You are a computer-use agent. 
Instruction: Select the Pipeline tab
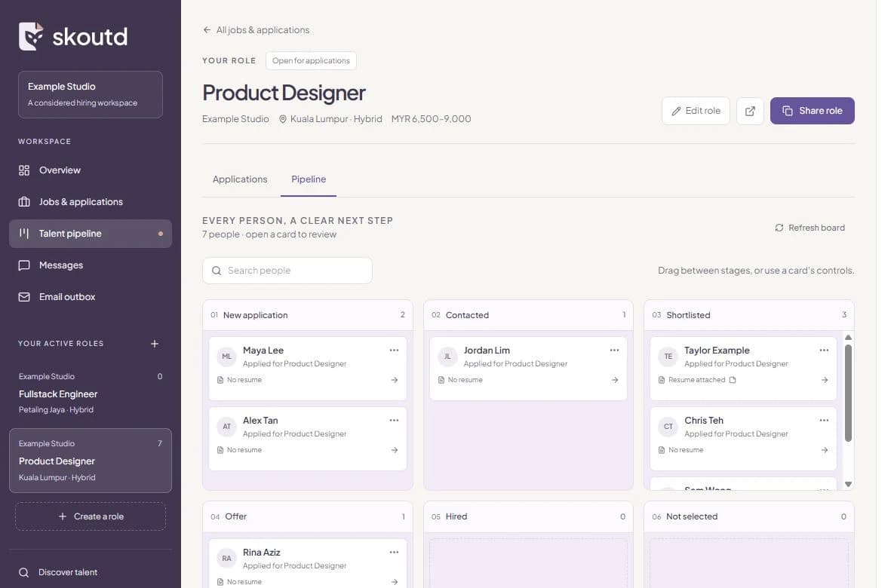pos(309,179)
